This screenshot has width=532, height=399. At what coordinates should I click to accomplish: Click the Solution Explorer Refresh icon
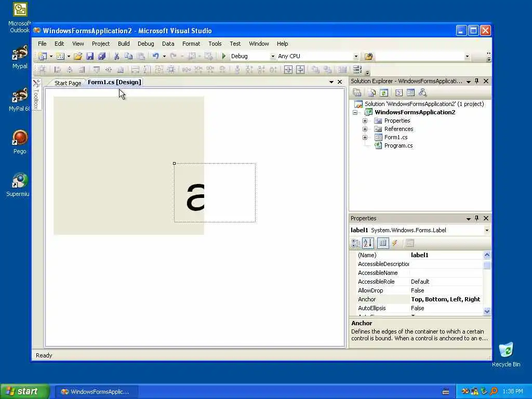coord(384,92)
